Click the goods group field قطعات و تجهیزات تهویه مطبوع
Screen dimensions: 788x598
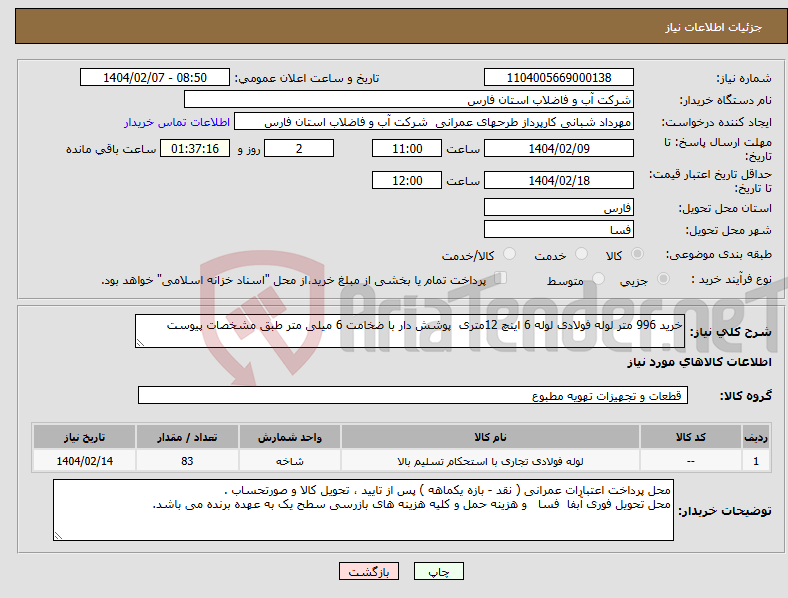pyautogui.click(x=413, y=395)
